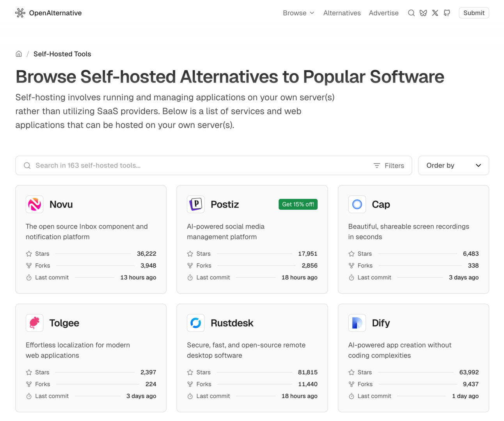The image size is (504, 421).
Task: Open the Order by dropdown
Action: [453, 166]
